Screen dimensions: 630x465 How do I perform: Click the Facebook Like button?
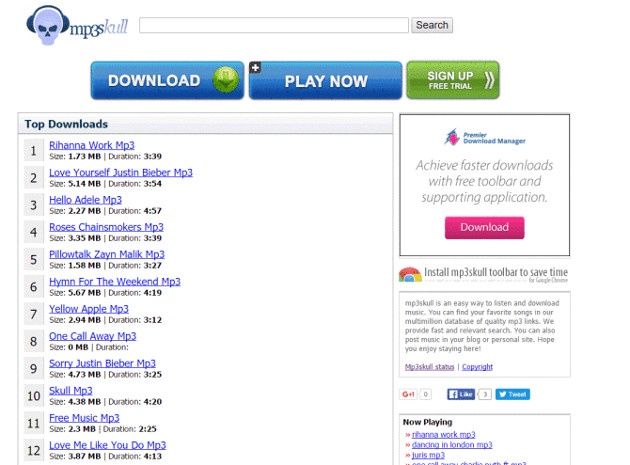(x=461, y=394)
